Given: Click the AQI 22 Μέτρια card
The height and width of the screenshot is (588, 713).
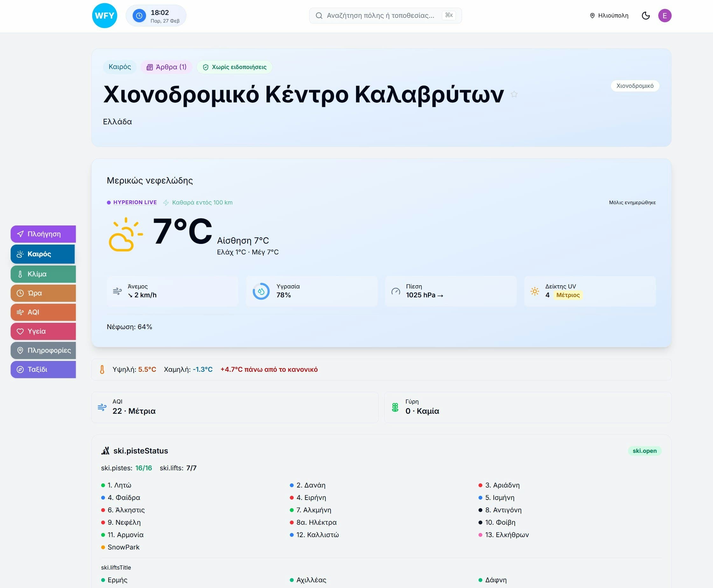Looking at the screenshot, I should (x=234, y=407).
